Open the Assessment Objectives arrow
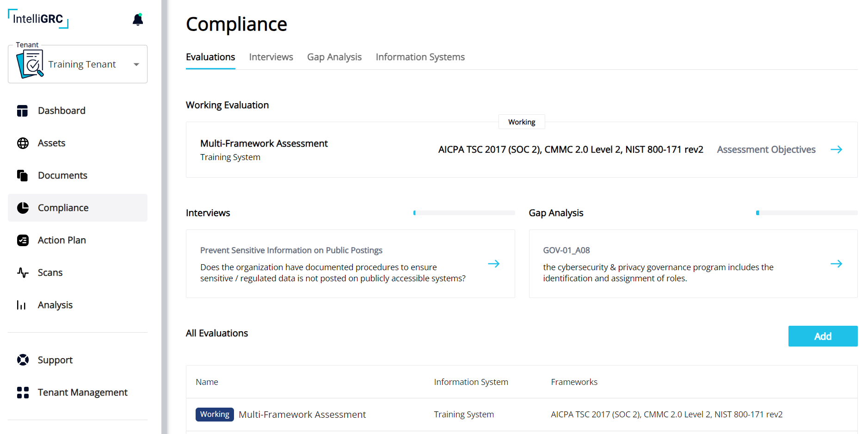 point(836,149)
